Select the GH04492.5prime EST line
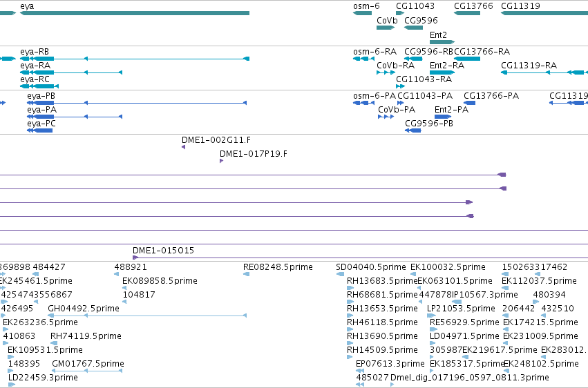The height and width of the screenshot is (388, 588). pos(147,316)
